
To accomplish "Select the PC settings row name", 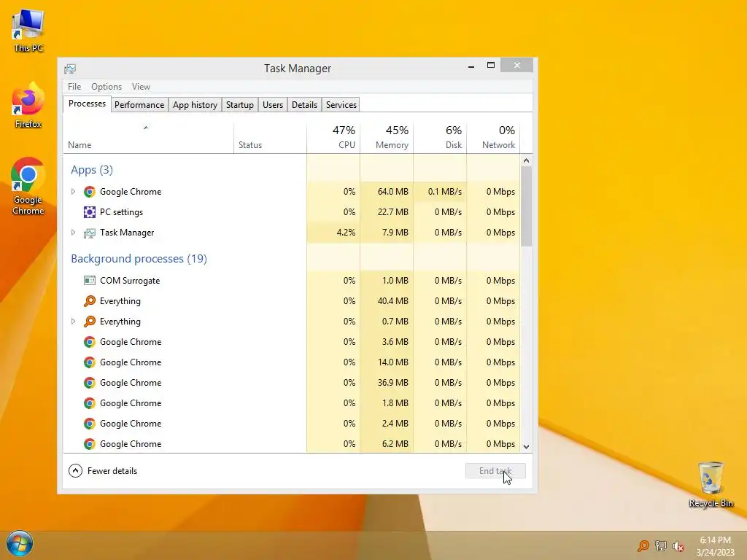I will [122, 212].
